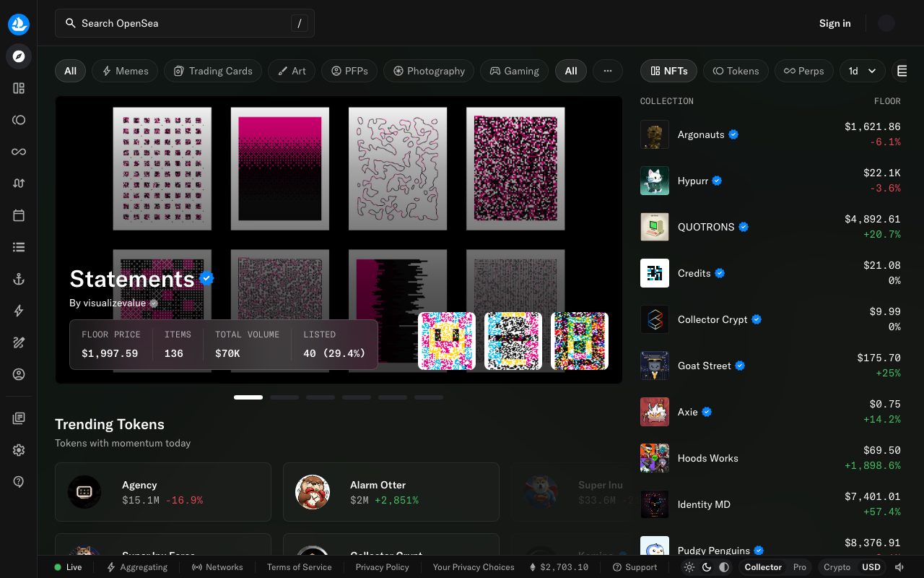Open the help question mark in sidebar

(x=19, y=482)
